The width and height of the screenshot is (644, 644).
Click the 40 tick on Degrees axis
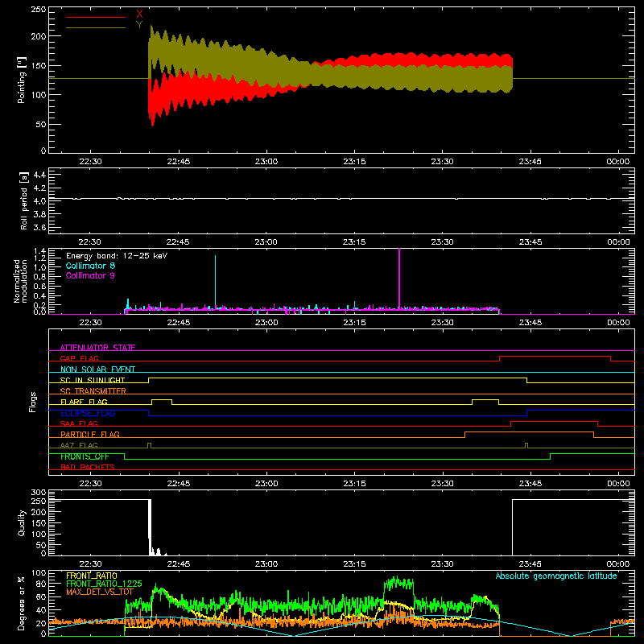tap(41, 610)
